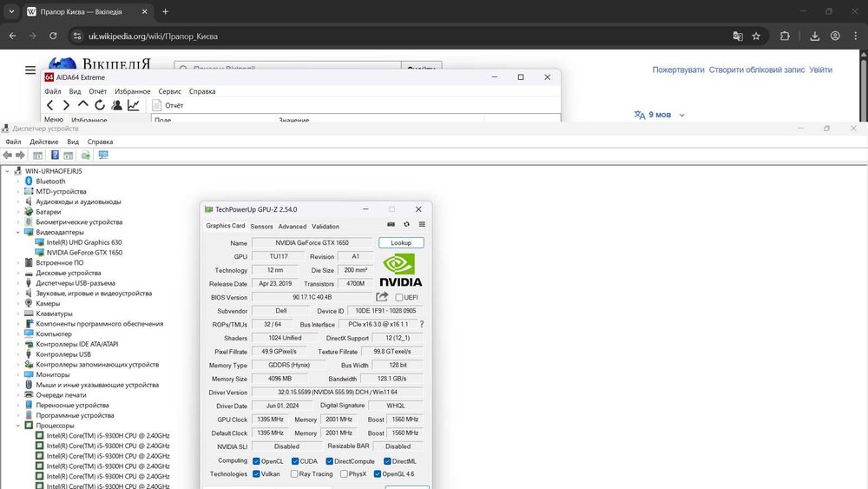Screen dimensions: 868x489
Task: Click Chrome address bar URL
Action: point(154,36)
